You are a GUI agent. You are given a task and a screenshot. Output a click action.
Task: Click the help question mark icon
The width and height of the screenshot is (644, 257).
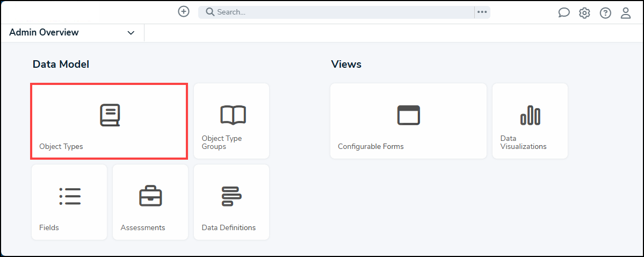tap(605, 13)
